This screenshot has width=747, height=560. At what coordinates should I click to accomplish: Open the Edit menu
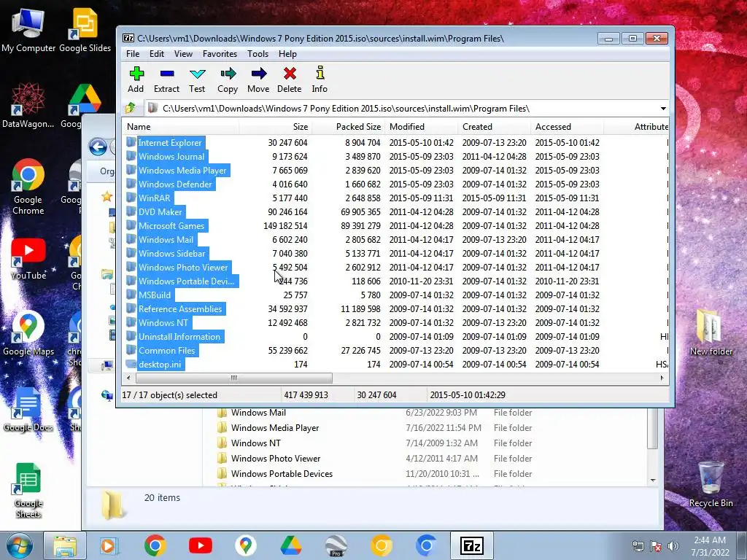157,54
